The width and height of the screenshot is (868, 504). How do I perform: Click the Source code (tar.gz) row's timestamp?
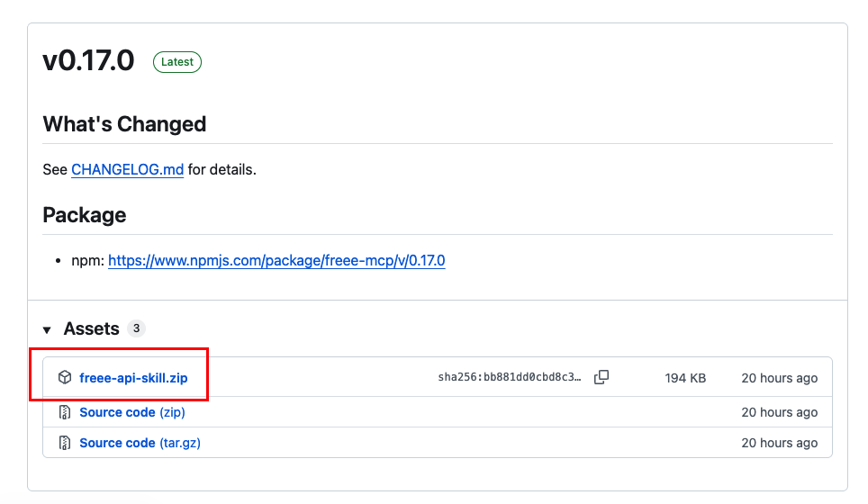pos(779,443)
